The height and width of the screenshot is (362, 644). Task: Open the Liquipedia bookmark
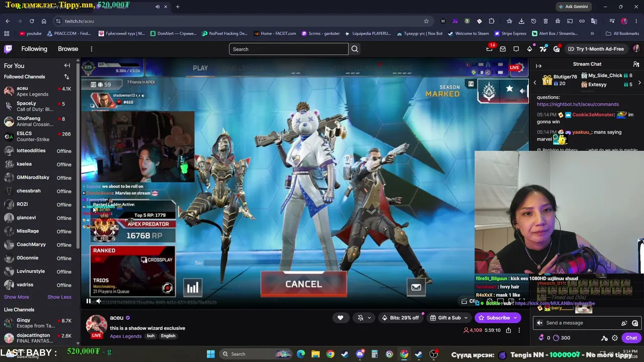368,34
